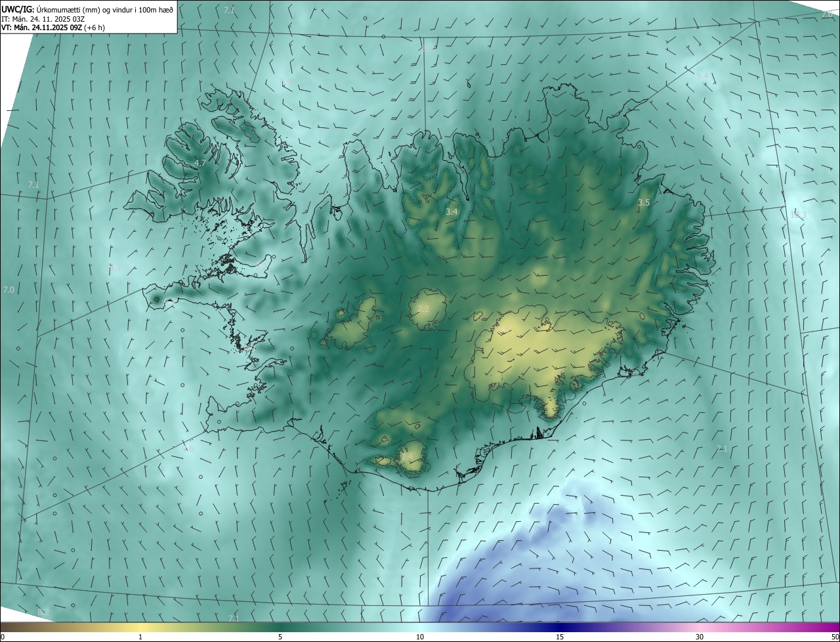Click the 5 tick on the color scale
The image size is (840, 642).
tap(280, 637)
